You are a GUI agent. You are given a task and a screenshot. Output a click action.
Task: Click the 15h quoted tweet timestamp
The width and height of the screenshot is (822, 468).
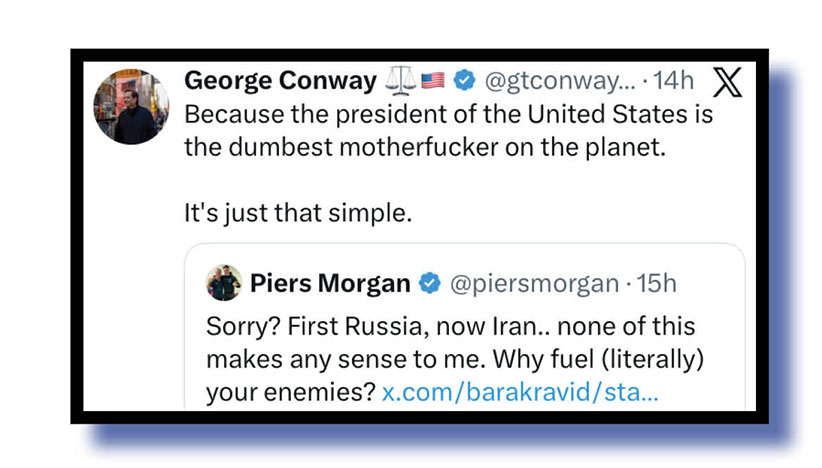pyautogui.click(x=657, y=284)
